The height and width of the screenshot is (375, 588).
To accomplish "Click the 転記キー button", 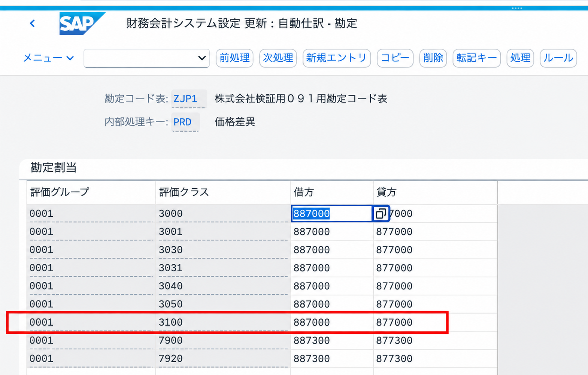I will [476, 58].
